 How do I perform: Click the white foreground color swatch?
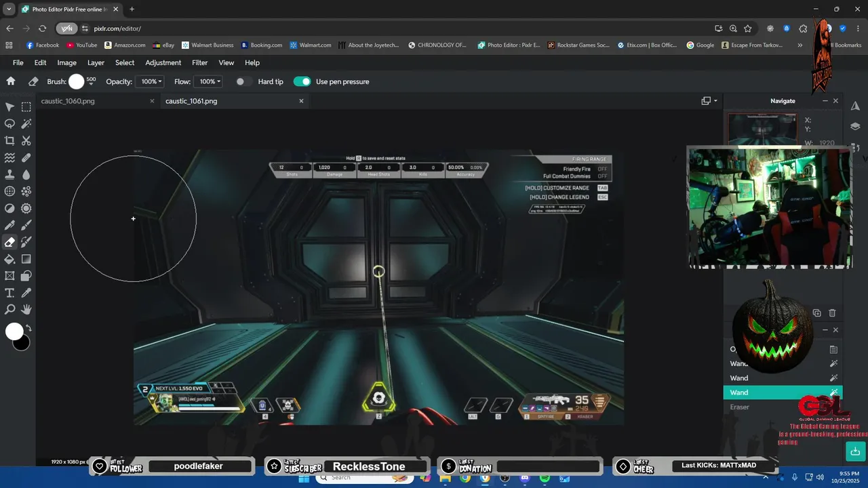tap(14, 331)
